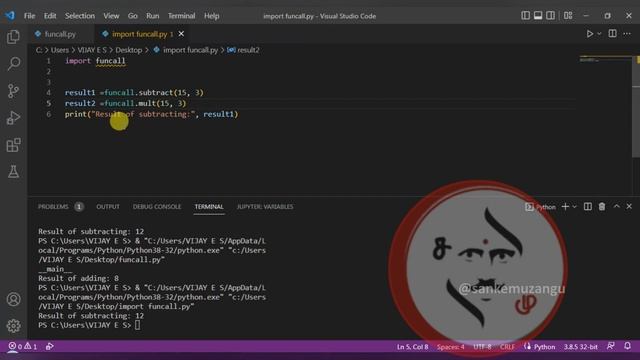The height and width of the screenshot is (360, 640).
Task: Open feedback icon in status bar
Action: coord(611,347)
